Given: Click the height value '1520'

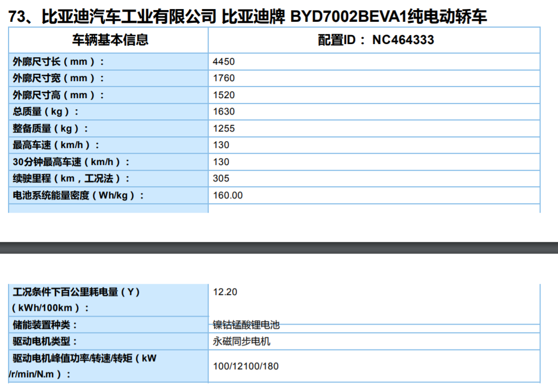Looking at the screenshot, I should tap(224, 95).
